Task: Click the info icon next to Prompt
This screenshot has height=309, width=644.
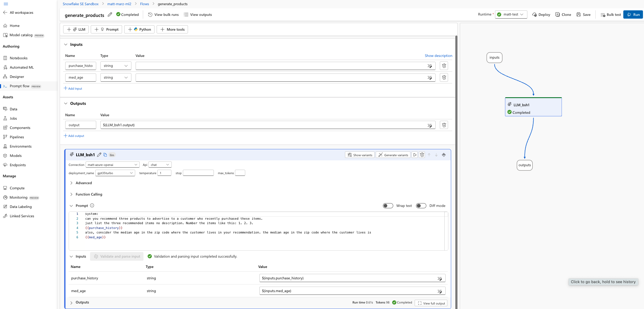Action: click(x=92, y=206)
